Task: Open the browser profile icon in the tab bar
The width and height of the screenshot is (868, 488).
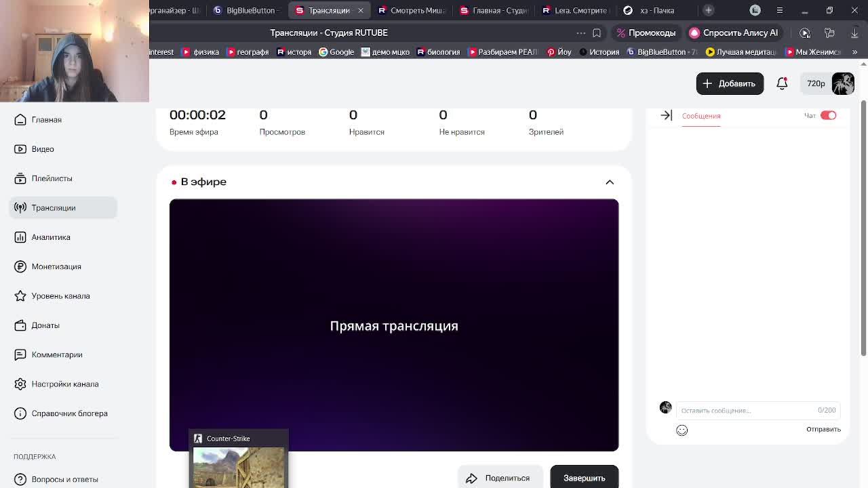Action: click(x=755, y=10)
